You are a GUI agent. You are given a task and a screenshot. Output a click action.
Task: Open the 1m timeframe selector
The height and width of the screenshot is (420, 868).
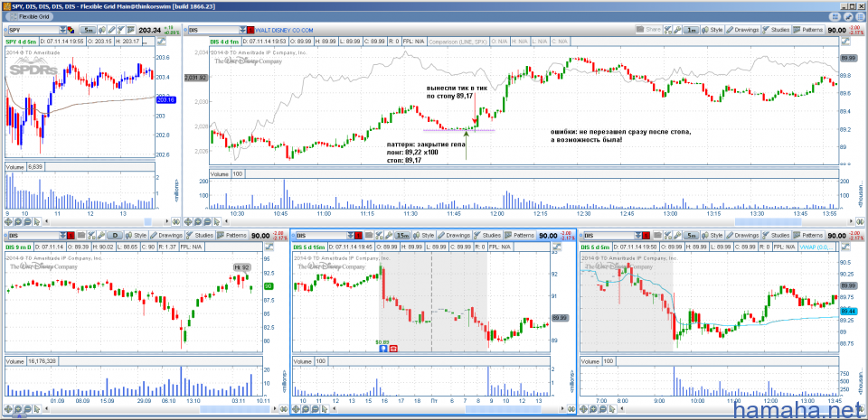(x=691, y=30)
